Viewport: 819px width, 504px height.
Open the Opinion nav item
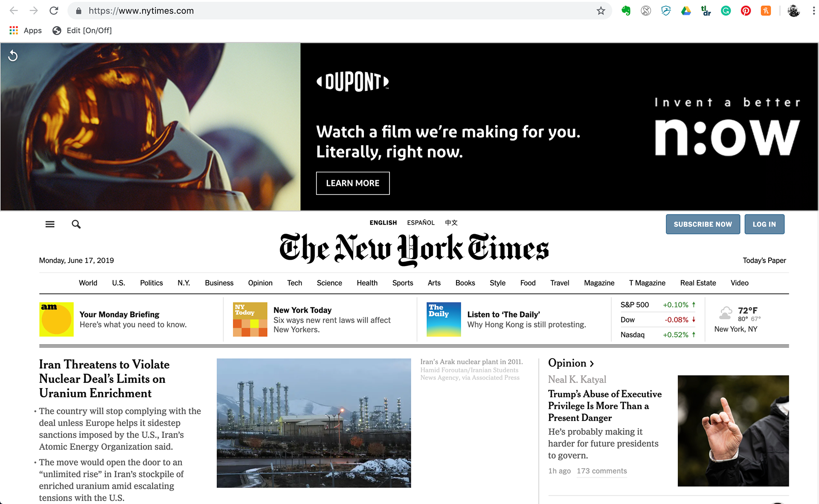(260, 283)
